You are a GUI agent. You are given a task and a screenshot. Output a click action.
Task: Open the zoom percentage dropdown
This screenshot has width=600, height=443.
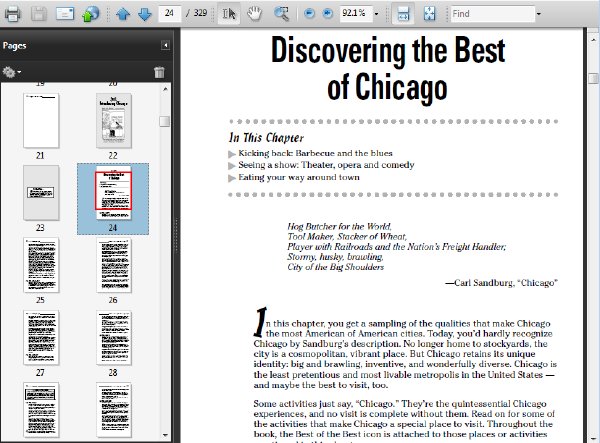(377, 14)
